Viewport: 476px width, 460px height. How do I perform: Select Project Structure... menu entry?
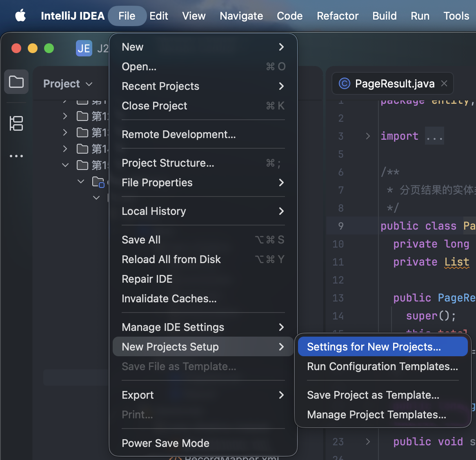[168, 163]
